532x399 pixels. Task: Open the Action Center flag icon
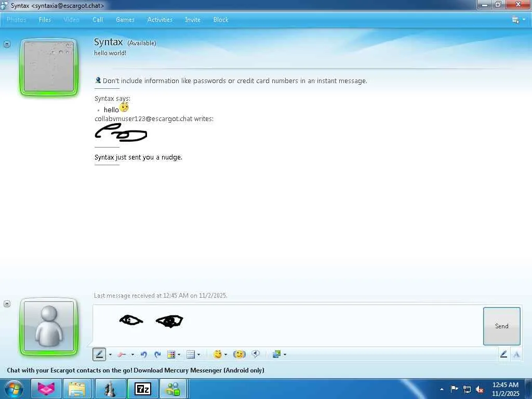pos(454,389)
